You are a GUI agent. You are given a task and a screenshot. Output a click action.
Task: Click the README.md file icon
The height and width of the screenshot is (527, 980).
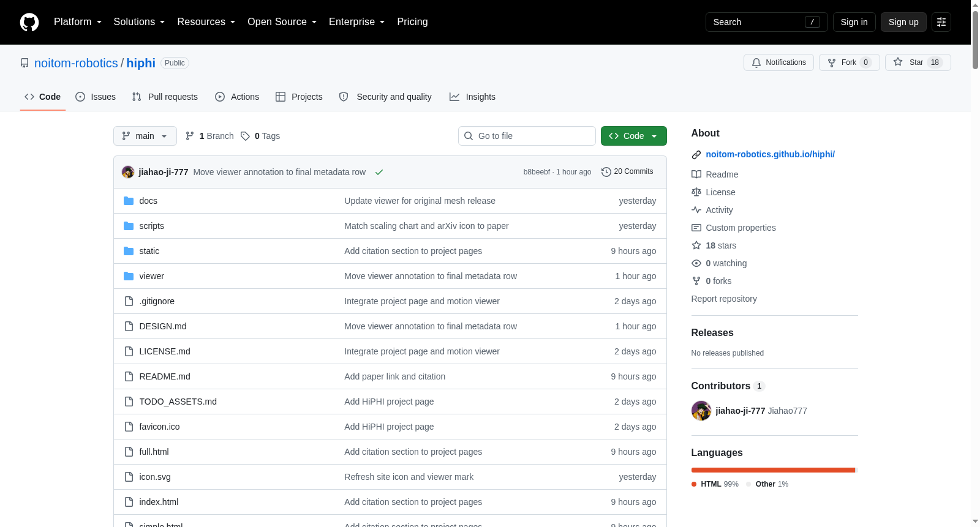(x=129, y=376)
